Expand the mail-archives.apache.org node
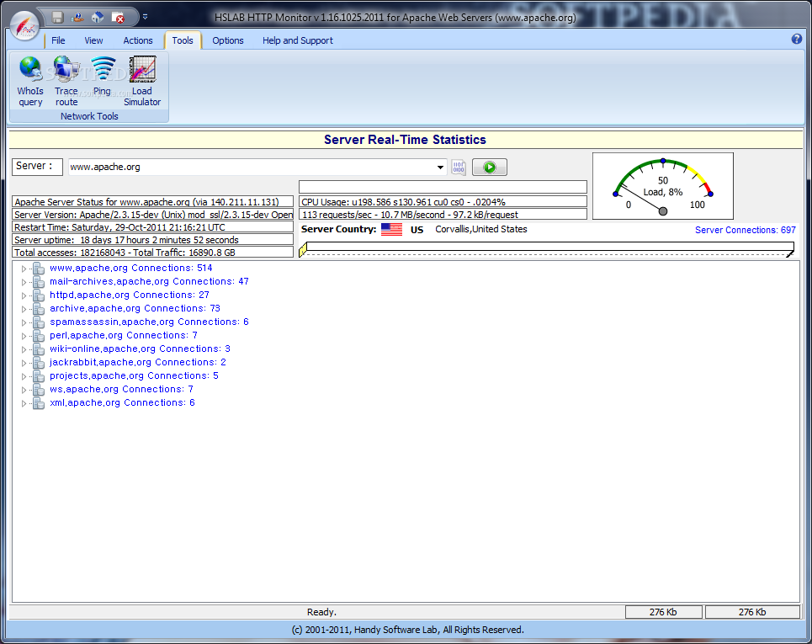 click(x=24, y=282)
